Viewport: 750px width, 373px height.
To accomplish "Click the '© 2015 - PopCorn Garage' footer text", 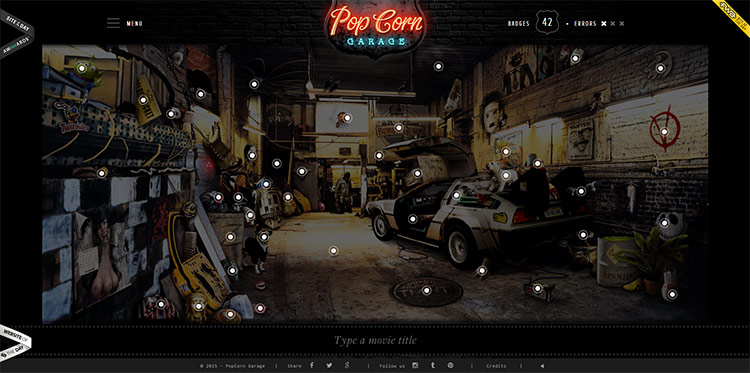I will [x=232, y=366].
